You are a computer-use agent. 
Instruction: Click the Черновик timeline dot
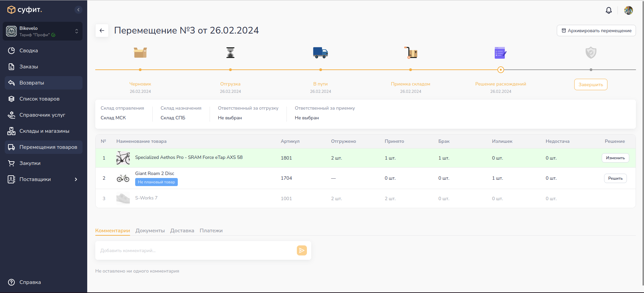click(x=140, y=70)
